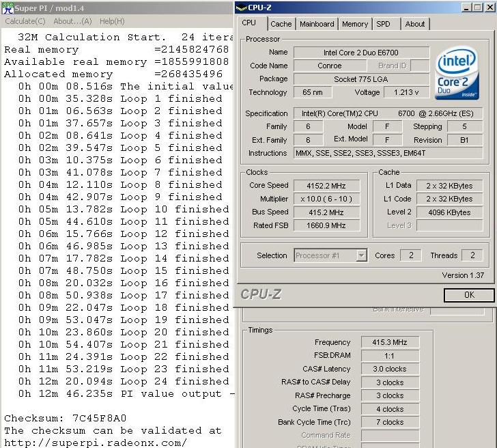Click the Intel Core 2 Duo logo

click(x=457, y=73)
